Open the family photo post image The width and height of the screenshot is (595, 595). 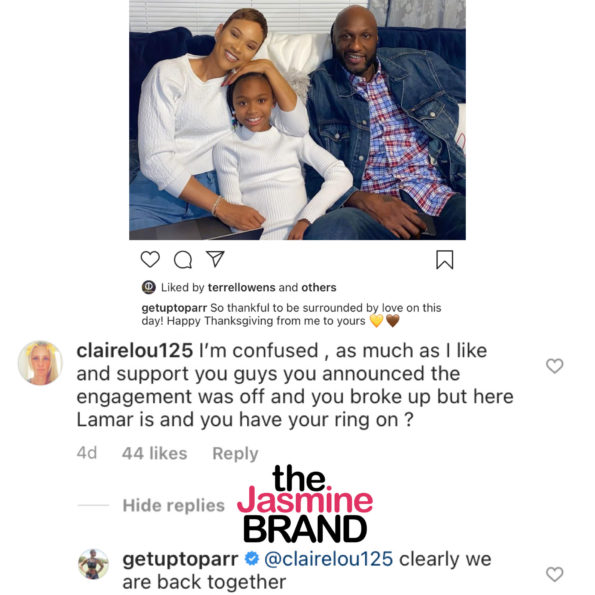pyautogui.click(x=298, y=120)
